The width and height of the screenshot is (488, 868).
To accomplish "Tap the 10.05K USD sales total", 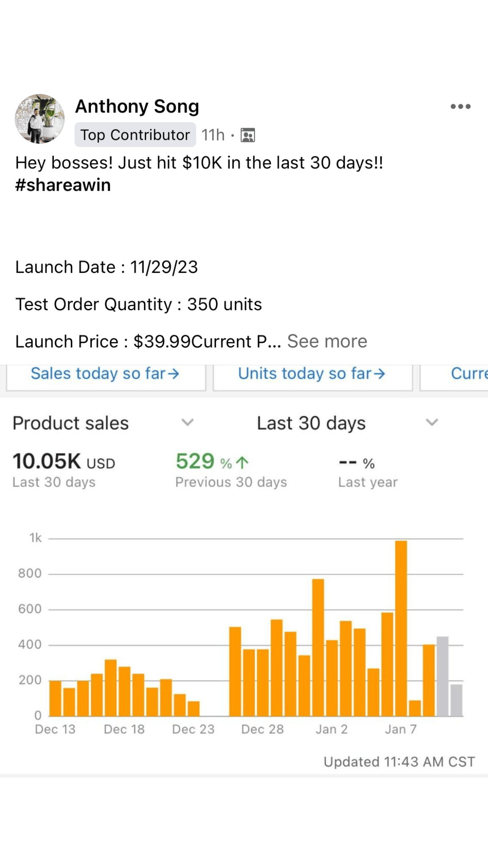I will coord(64,462).
